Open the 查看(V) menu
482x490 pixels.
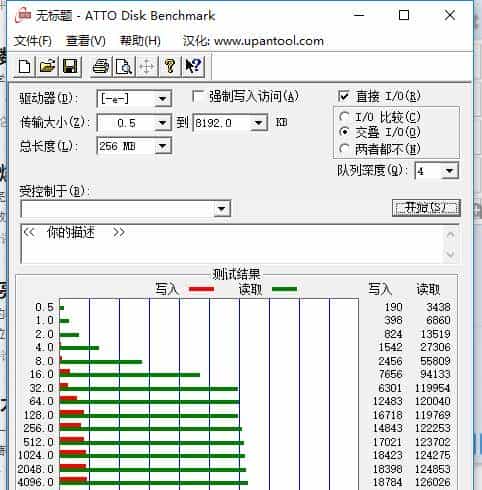point(86,41)
